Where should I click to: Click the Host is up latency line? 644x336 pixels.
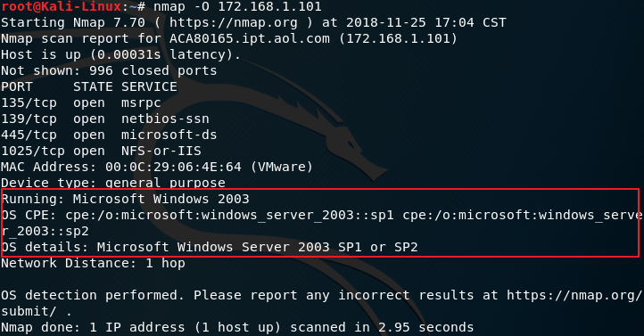pos(120,54)
